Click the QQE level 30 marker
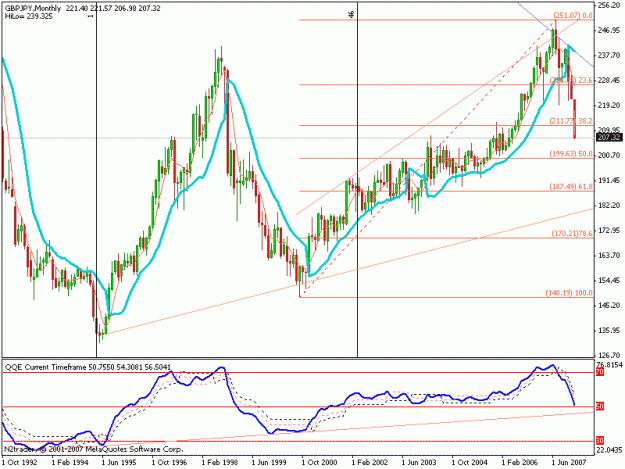The width and height of the screenshot is (625, 469). (x=600, y=441)
